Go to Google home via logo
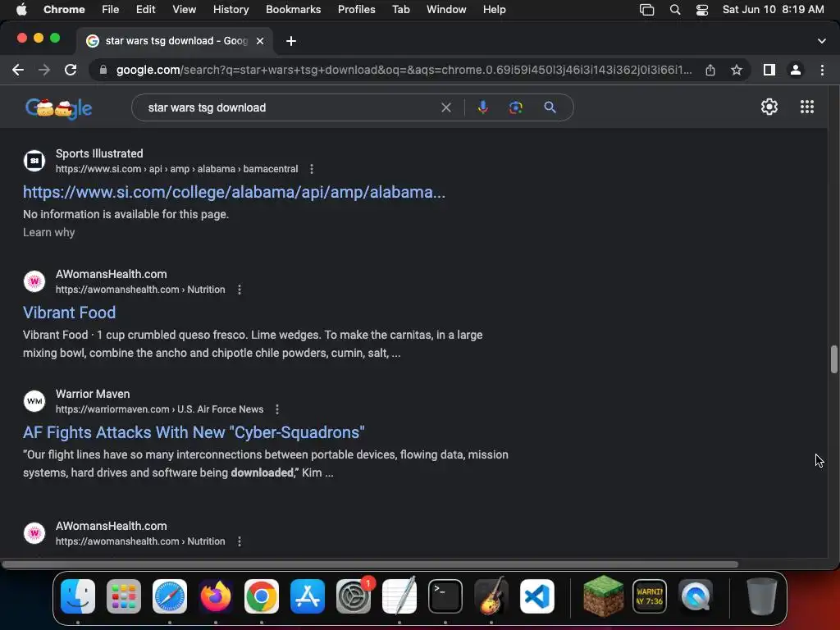 pos(59,109)
